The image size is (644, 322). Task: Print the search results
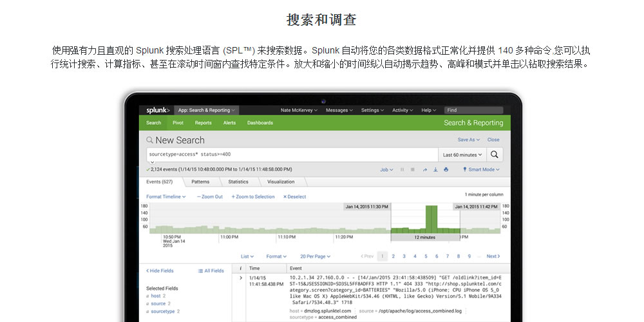(x=446, y=169)
